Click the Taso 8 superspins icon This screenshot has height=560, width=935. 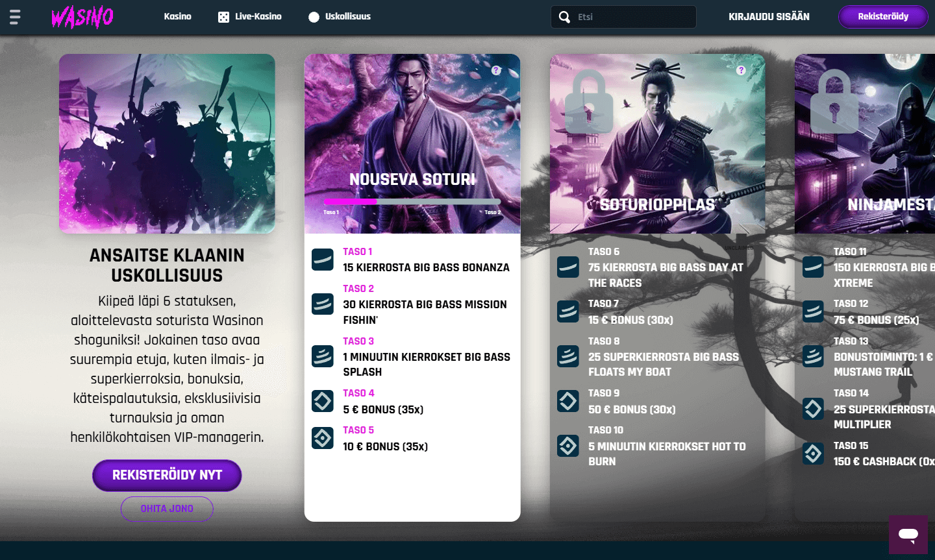pyautogui.click(x=568, y=356)
